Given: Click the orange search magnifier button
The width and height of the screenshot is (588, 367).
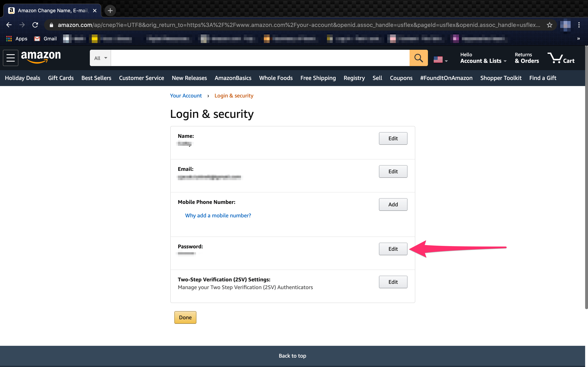Looking at the screenshot, I should 418,58.
